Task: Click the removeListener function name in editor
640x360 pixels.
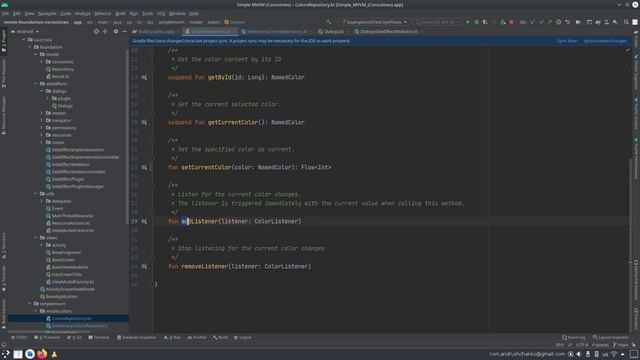Action: pyautogui.click(x=204, y=266)
